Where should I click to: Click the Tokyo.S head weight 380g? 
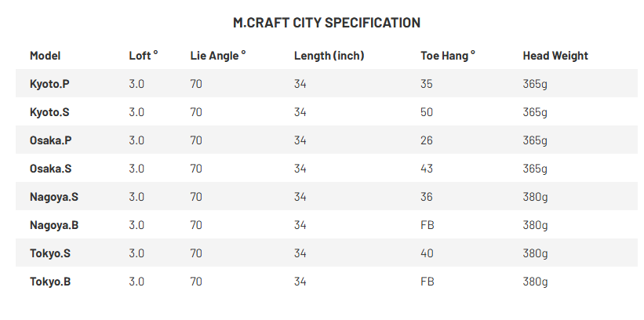[x=535, y=253]
